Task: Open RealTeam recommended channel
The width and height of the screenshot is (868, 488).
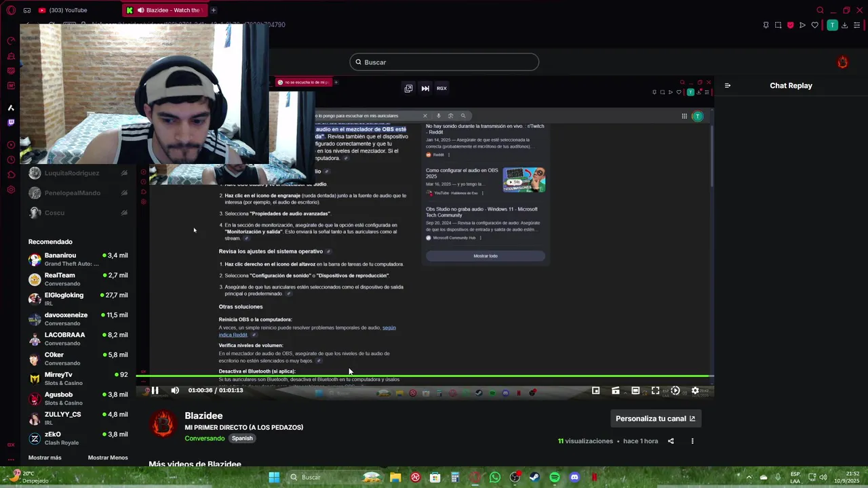Action: 79,279
